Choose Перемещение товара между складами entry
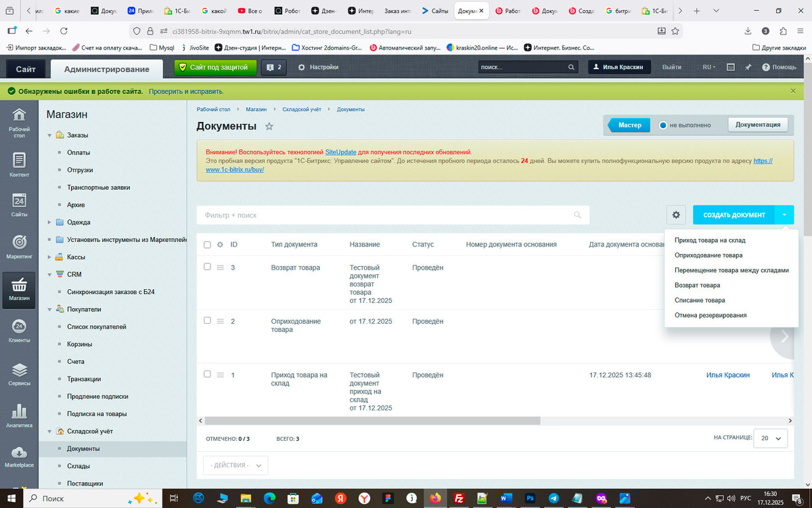 [x=731, y=270]
